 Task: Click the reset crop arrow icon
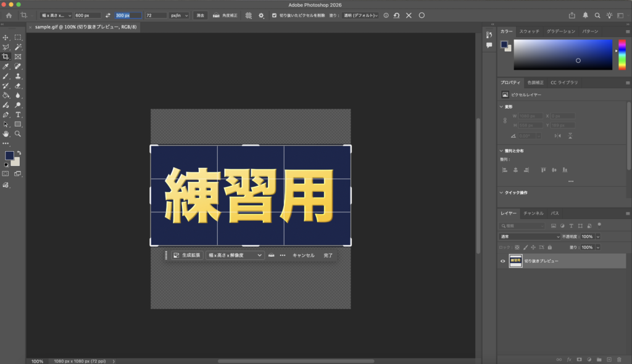pos(396,15)
